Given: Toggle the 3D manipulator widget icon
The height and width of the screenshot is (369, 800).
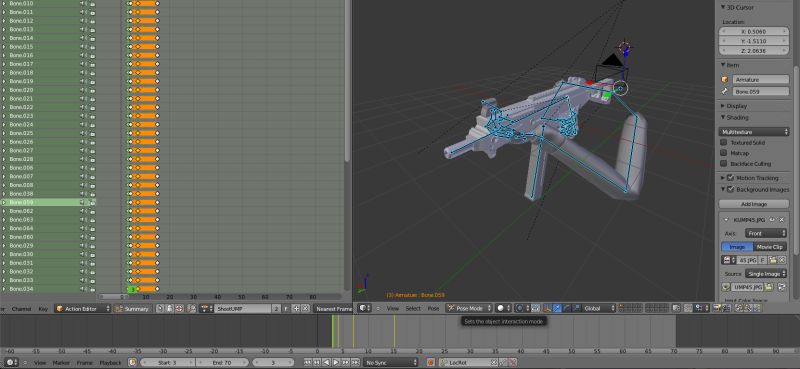Looking at the screenshot, I should (547, 308).
